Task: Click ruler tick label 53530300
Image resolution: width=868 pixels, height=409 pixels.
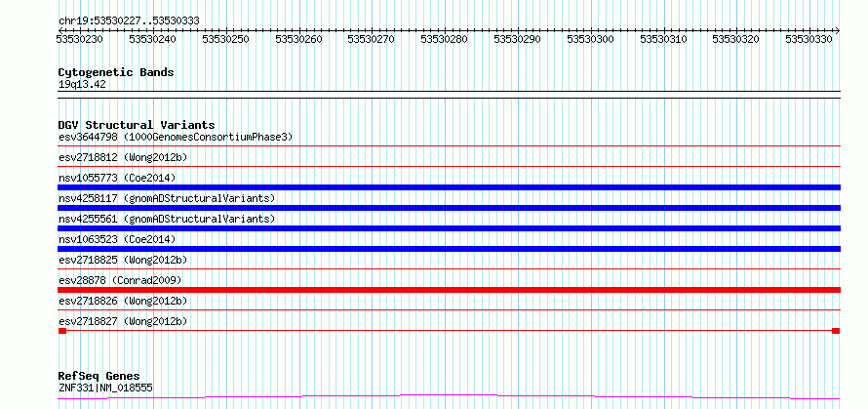Action: [x=591, y=39]
